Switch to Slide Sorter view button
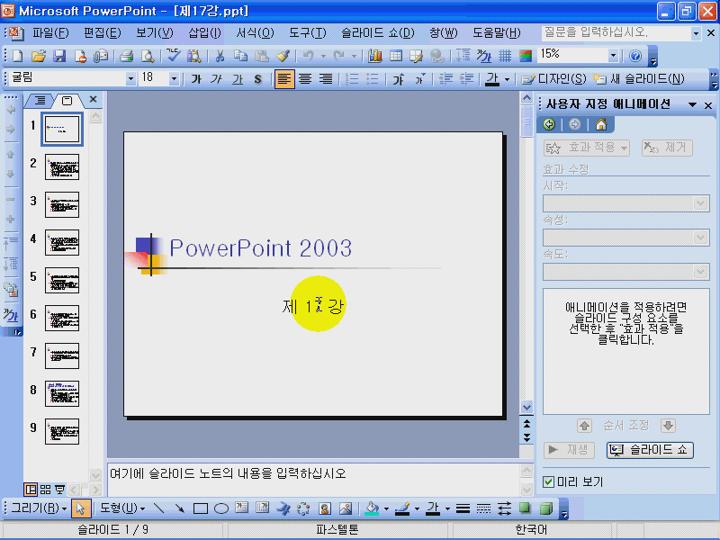The height and width of the screenshot is (540, 720). coord(45,489)
